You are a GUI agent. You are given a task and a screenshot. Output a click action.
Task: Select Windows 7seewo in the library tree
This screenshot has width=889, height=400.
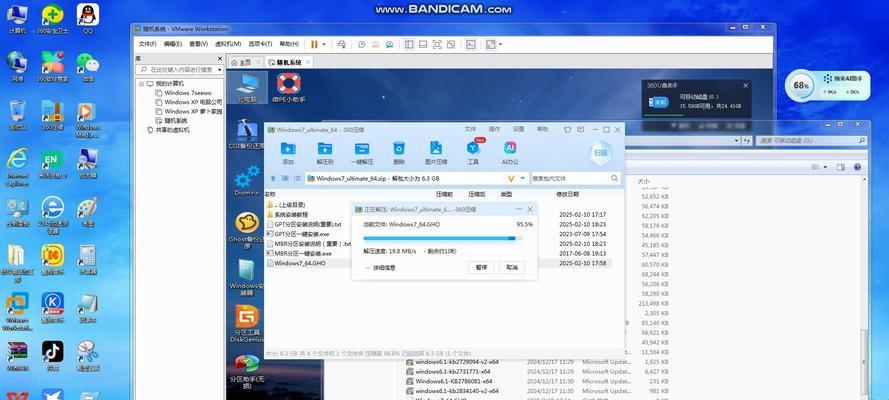click(x=188, y=93)
